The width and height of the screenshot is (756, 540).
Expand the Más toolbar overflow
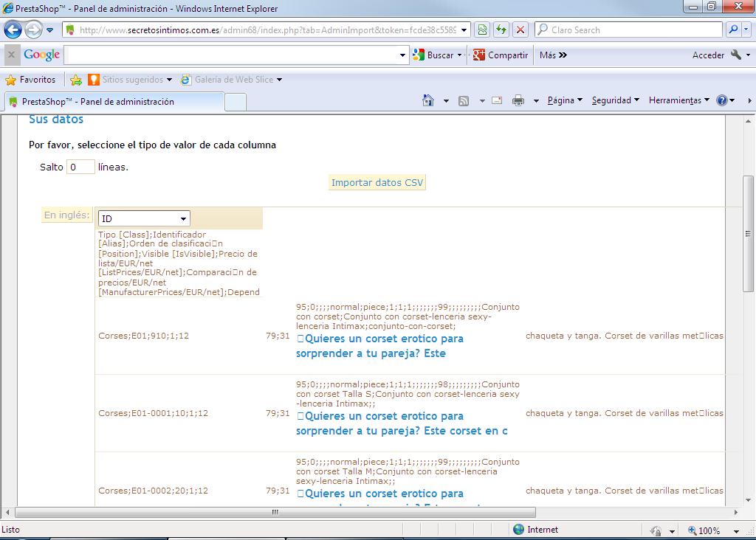click(x=553, y=55)
